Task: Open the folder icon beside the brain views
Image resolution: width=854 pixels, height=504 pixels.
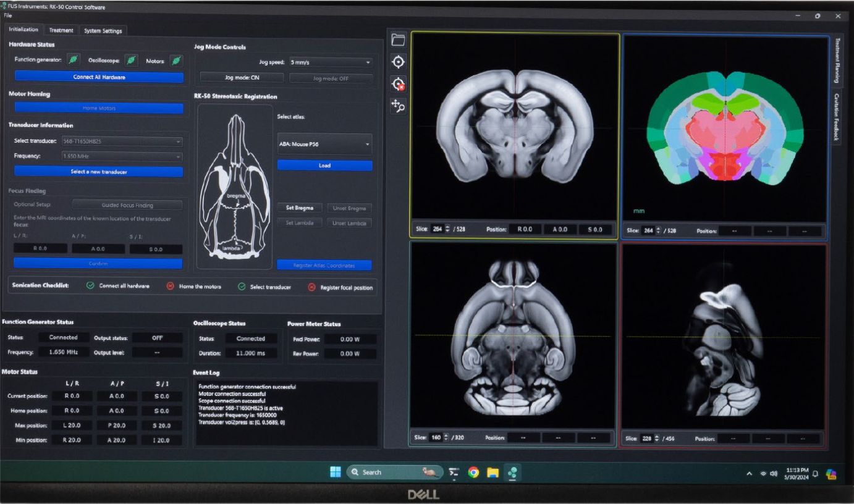Action: (398, 40)
